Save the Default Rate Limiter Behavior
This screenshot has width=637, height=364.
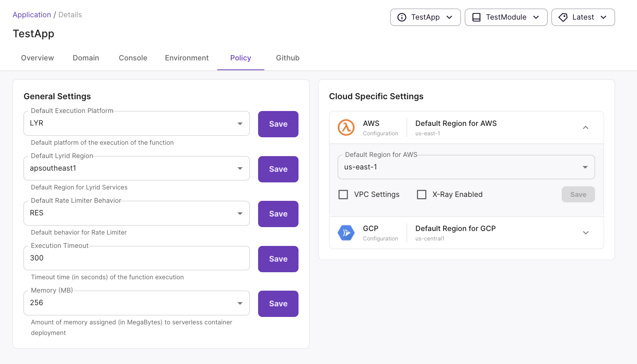click(278, 214)
